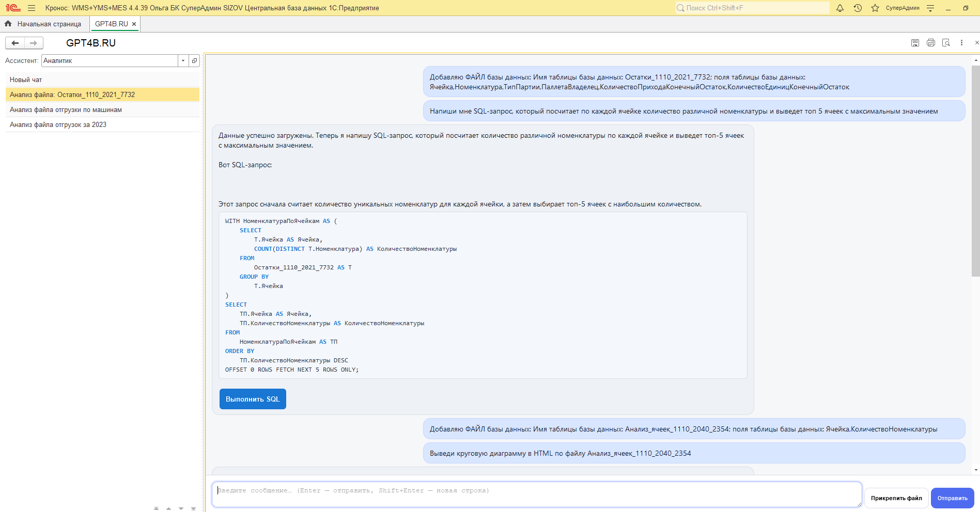Image resolution: width=980 pixels, height=512 pixels.
Task: Open the home icon for Начальная страница
Action: (8, 24)
